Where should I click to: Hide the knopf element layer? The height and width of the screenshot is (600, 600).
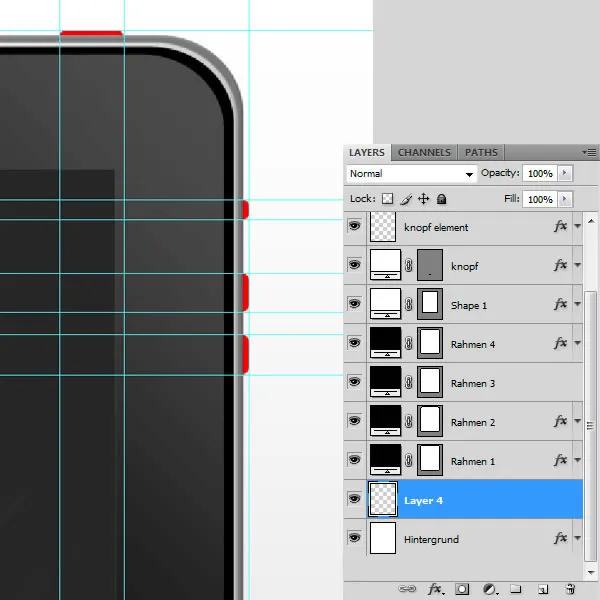point(354,226)
